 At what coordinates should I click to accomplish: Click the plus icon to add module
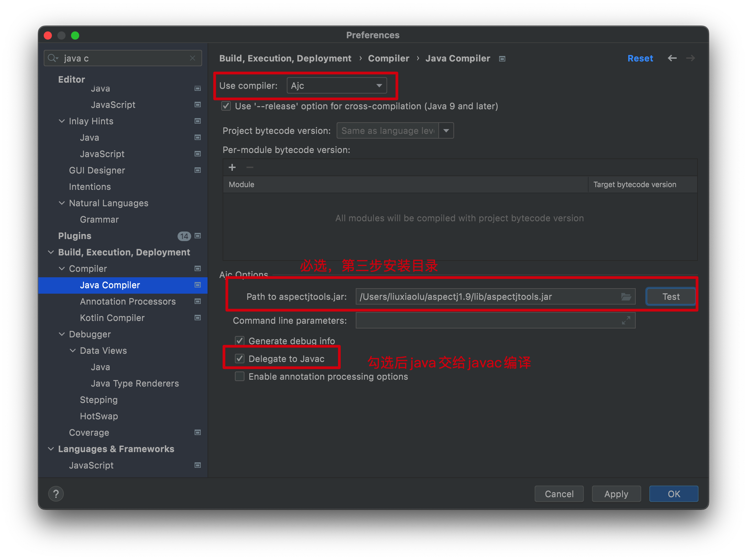tap(232, 167)
